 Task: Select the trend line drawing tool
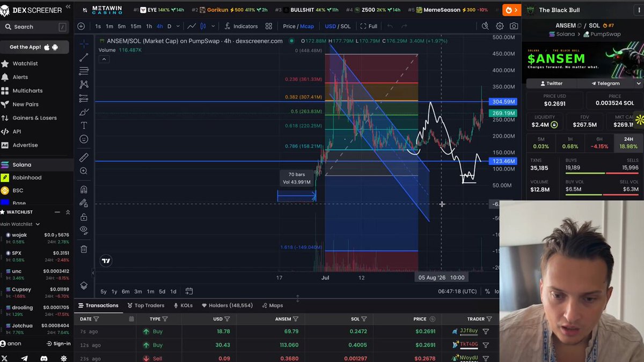84,57
